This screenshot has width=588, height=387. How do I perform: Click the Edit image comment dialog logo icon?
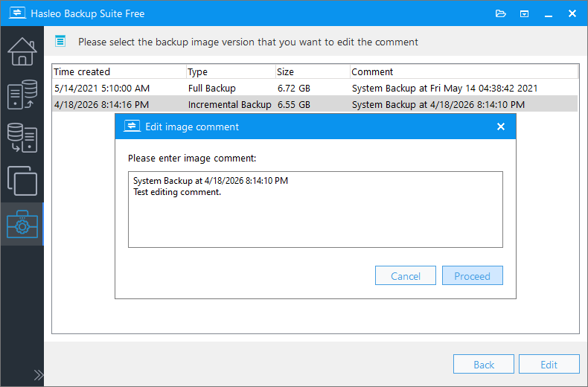point(132,127)
